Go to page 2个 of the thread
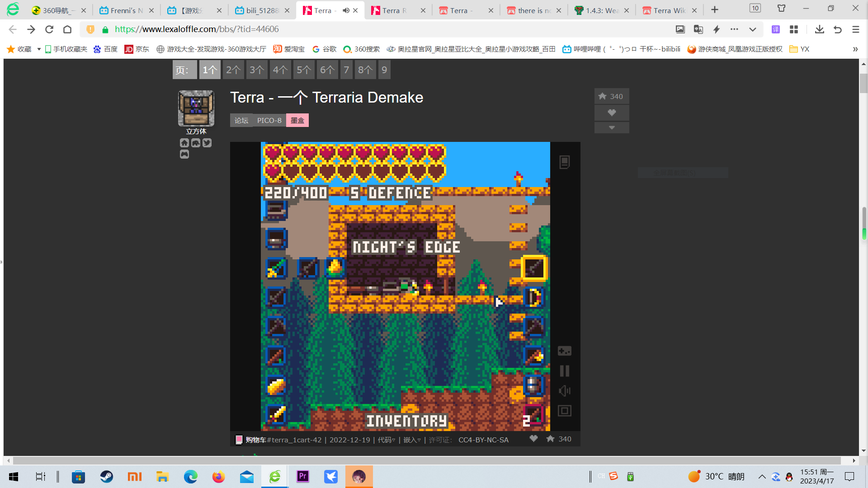 (233, 70)
